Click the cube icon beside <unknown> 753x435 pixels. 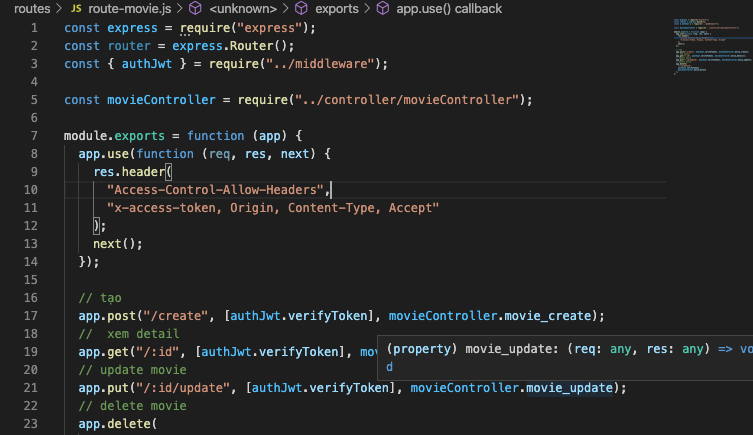(x=196, y=9)
